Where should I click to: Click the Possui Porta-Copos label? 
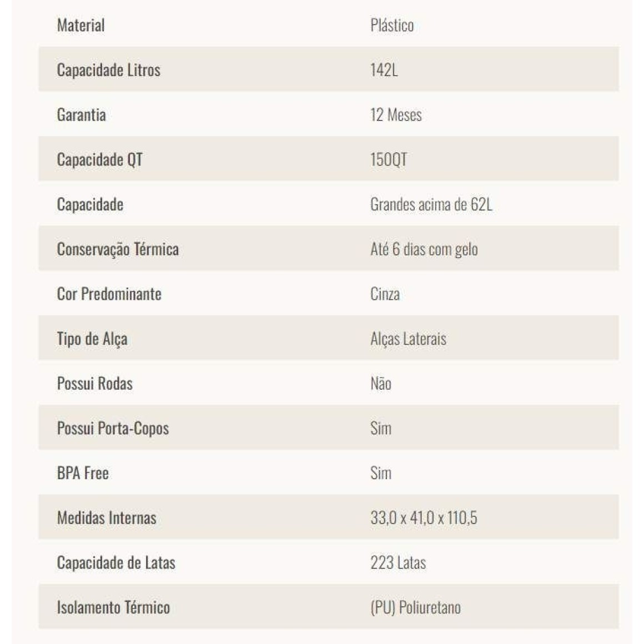pyautogui.click(x=113, y=429)
